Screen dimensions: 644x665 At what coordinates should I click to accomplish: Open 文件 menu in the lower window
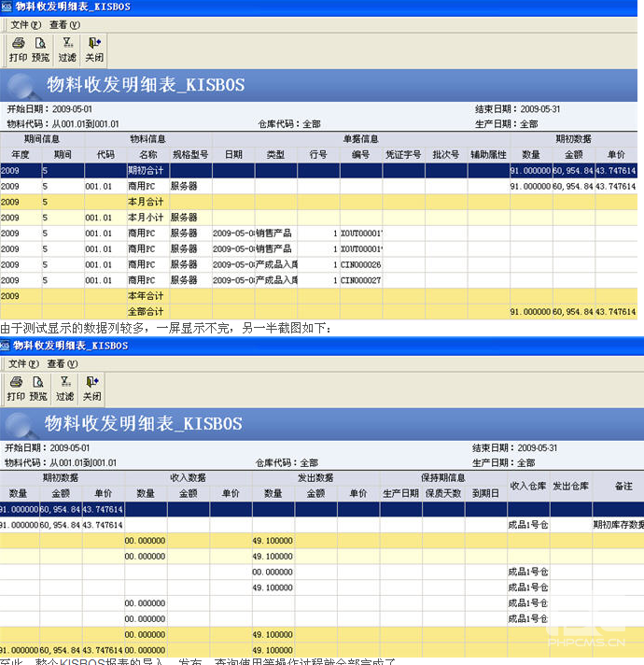[x=24, y=363]
